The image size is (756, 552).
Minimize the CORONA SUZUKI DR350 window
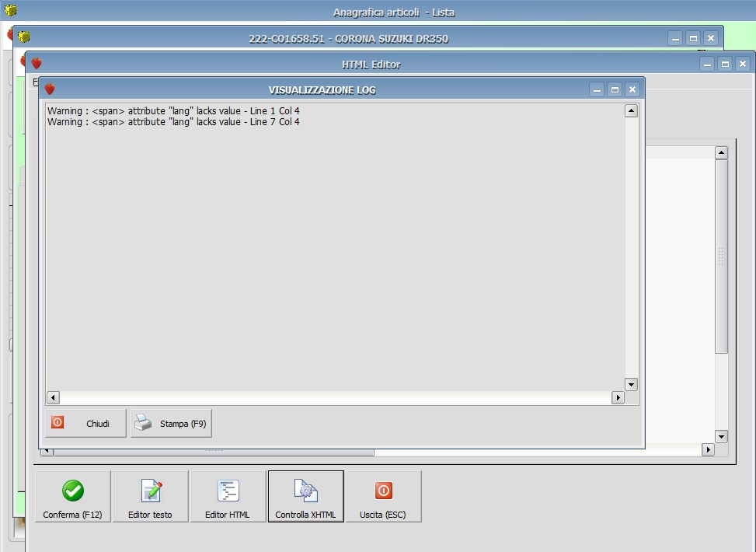coord(675,38)
